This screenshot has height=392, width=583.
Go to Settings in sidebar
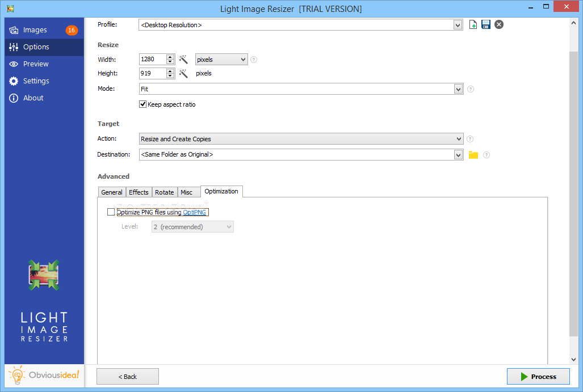pyautogui.click(x=44, y=81)
